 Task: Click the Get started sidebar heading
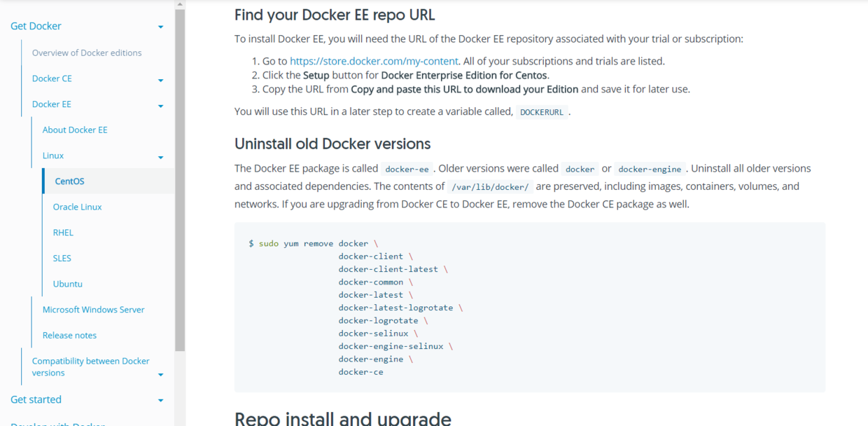coord(36,399)
